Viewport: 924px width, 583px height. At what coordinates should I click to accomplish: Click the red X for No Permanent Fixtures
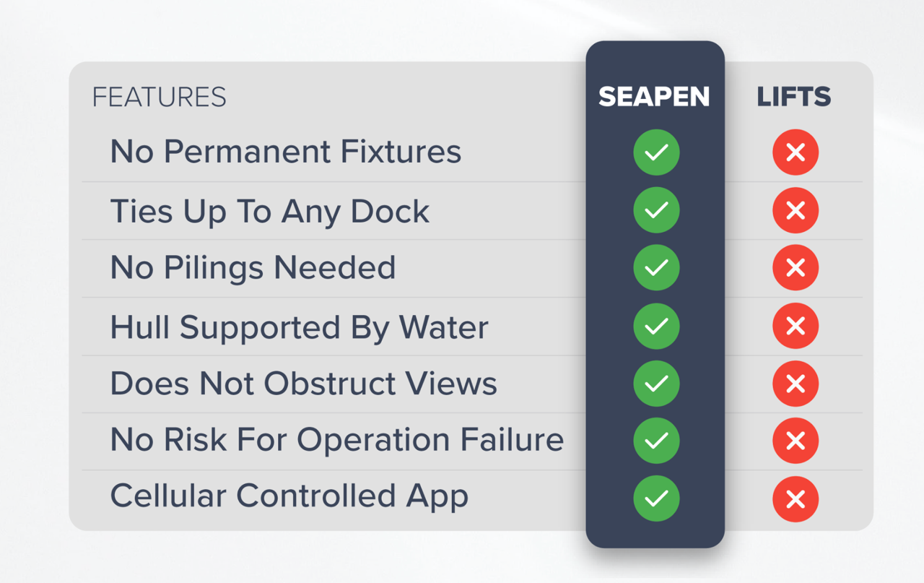pos(796,152)
